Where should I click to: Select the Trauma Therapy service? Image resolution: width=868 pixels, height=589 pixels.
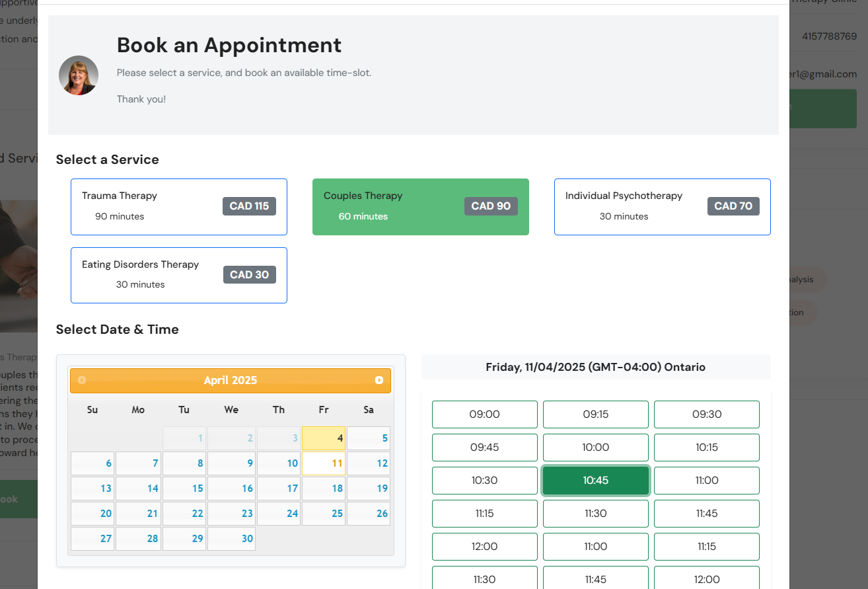pos(179,207)
